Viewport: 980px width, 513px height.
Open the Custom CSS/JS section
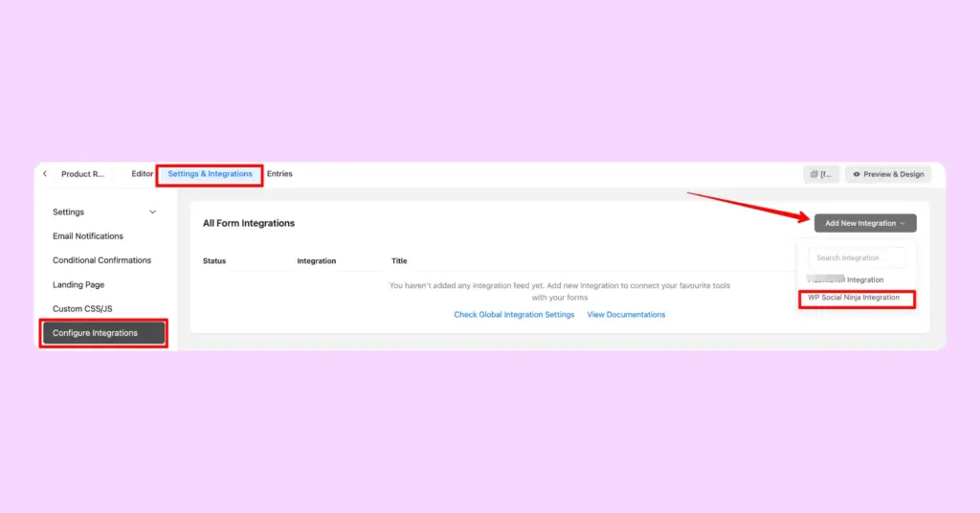tap(82, 309)
